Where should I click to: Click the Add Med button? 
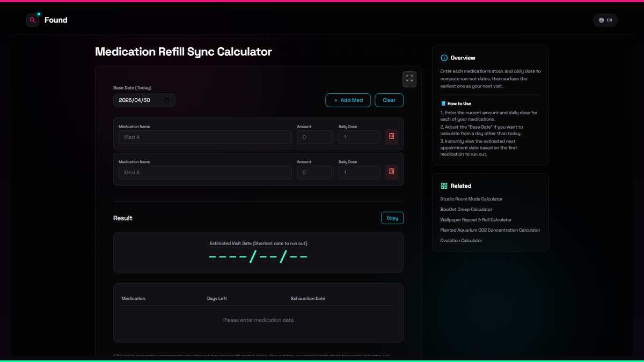pyautogui.click(x=348, y=100)
